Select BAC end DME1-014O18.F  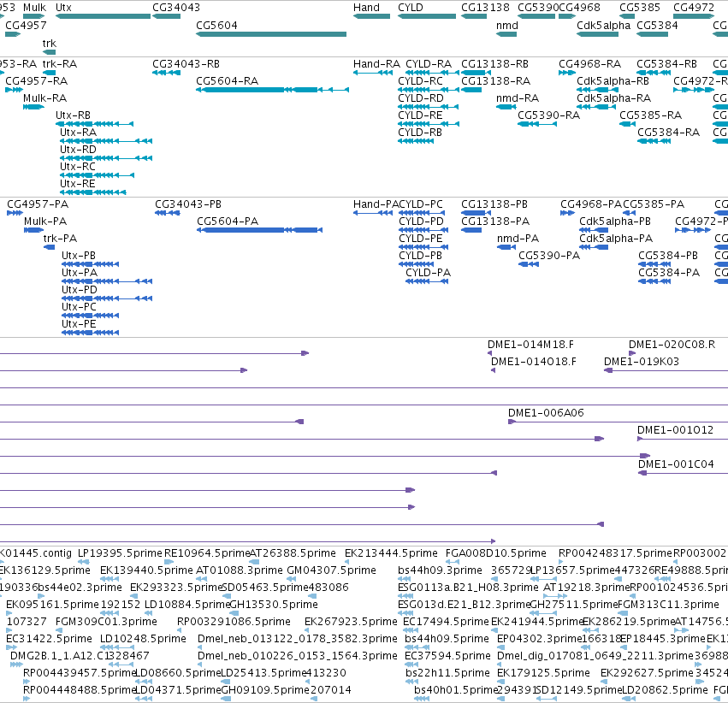point(493,370)
